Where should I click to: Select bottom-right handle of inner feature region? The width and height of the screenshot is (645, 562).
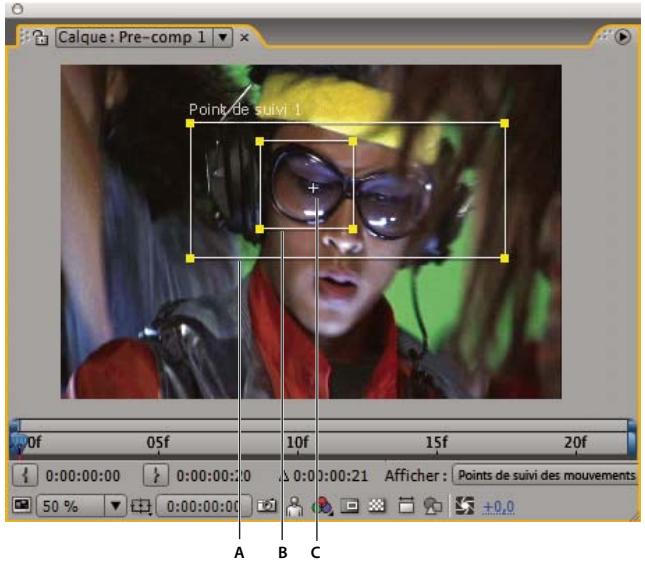[353, 229]
